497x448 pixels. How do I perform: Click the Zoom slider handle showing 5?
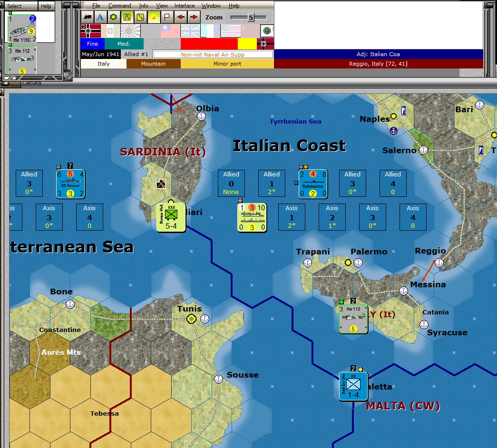pyautogui.click(x=251, y=18)
